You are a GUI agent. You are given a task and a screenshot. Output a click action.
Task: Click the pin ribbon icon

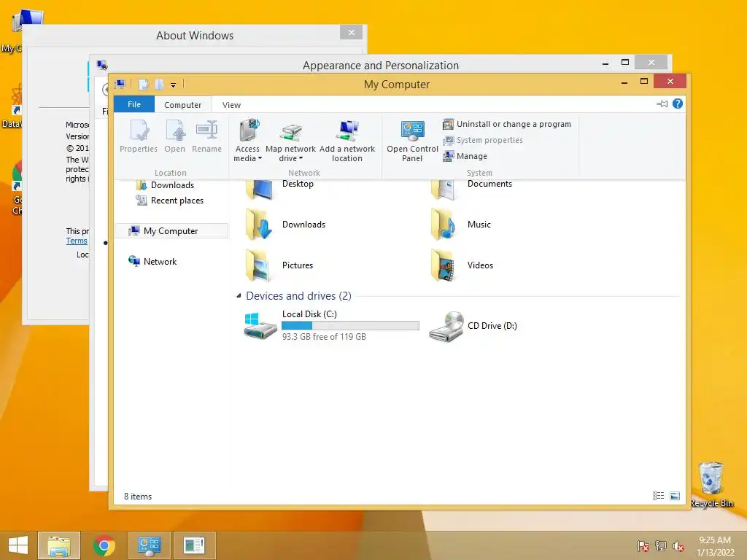662,104
